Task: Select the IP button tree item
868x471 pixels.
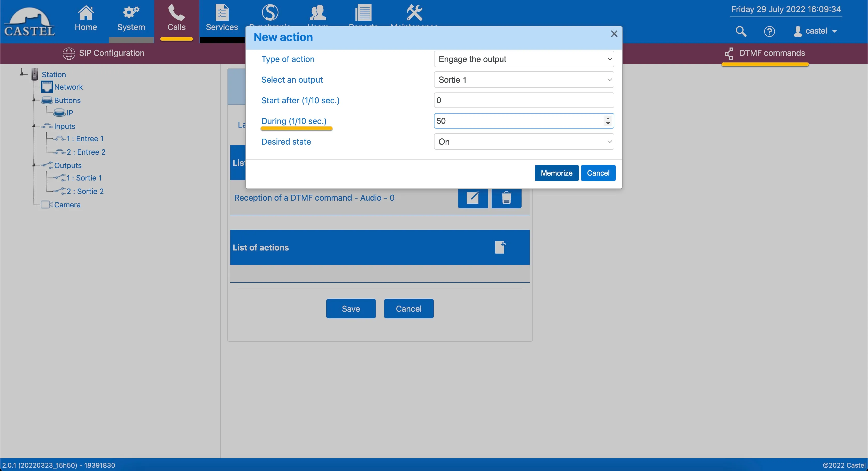Action: [x=69, y=113]
